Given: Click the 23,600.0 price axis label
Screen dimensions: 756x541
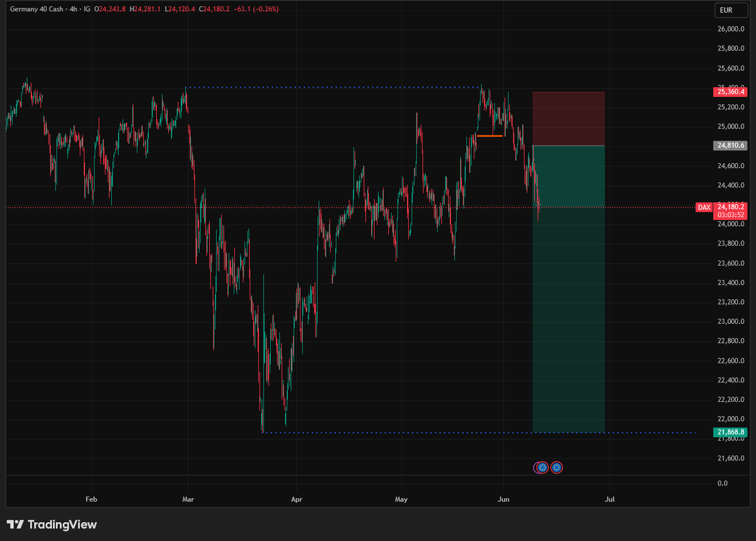Looking at the screenshot, I should (731, 263).
